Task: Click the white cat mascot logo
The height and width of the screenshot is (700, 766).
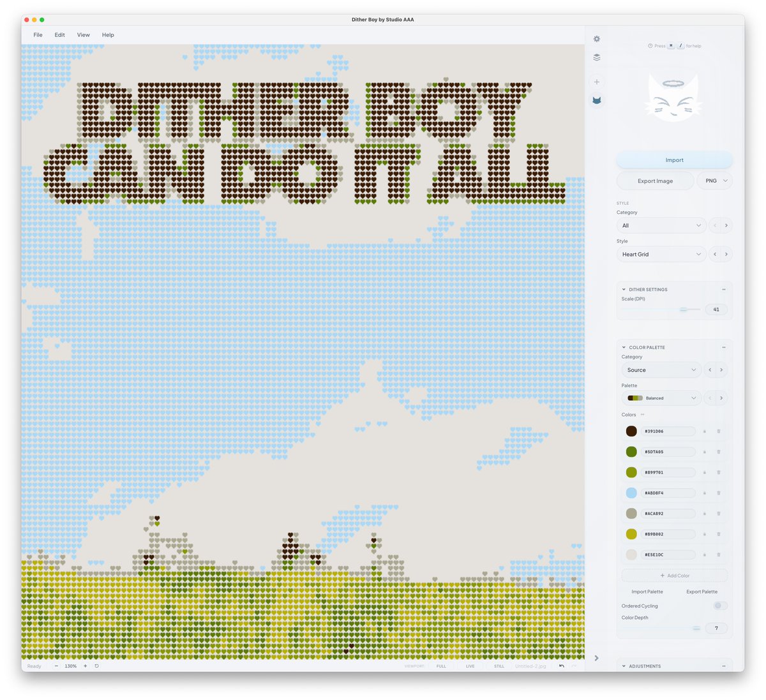Action: 674,98
